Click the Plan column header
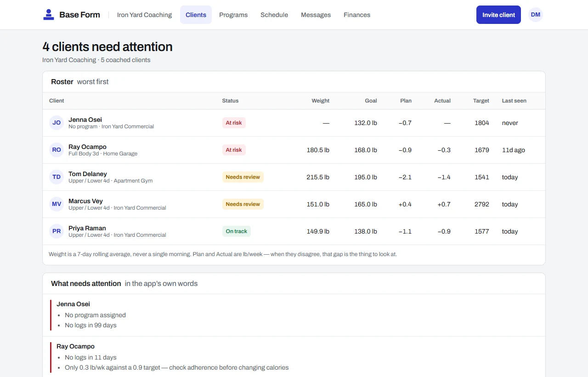Viewport: 588px width, 377px height. point(406,101)
